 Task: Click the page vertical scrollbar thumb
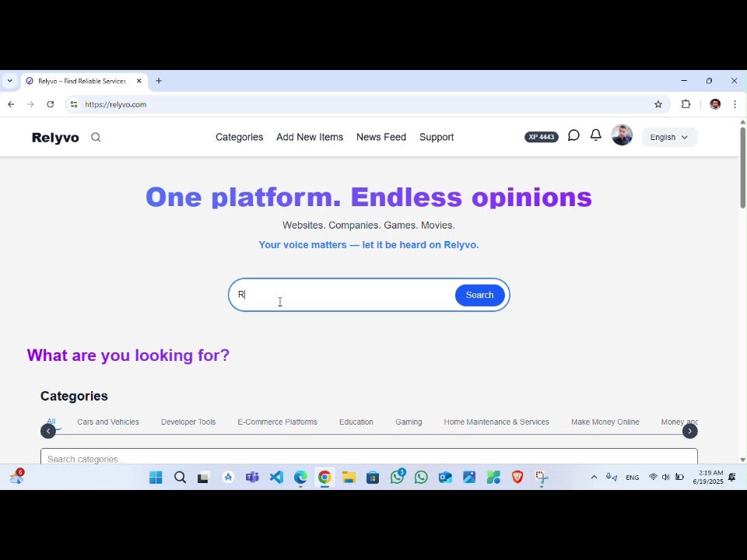pyautogui.click(x=742, y=166)
